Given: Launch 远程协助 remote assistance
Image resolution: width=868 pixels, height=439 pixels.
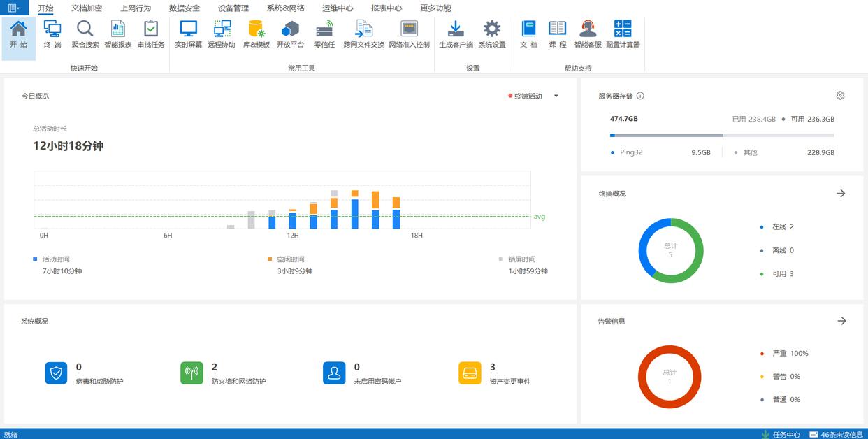Looking at the screenshot, I should [x=222, y=34].
